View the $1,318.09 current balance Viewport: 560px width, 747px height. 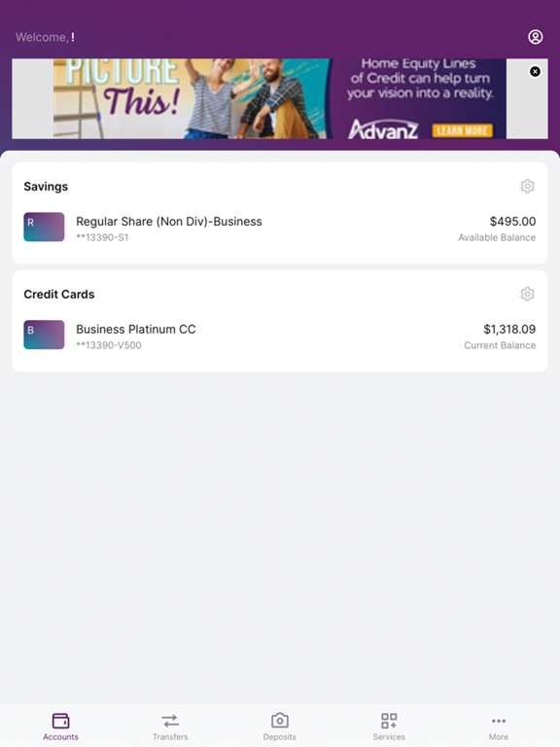[509, 329]
